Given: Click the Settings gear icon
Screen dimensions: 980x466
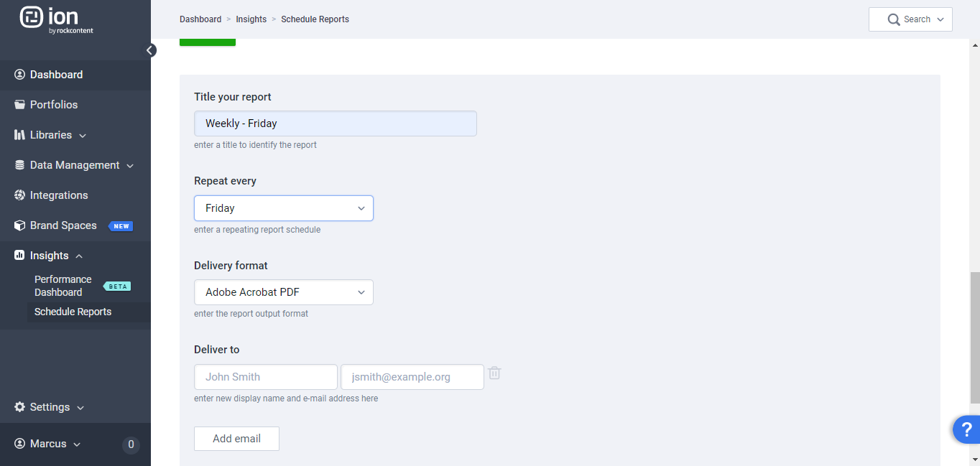Looking at the screenshot, I should click(x=19, y=407).
